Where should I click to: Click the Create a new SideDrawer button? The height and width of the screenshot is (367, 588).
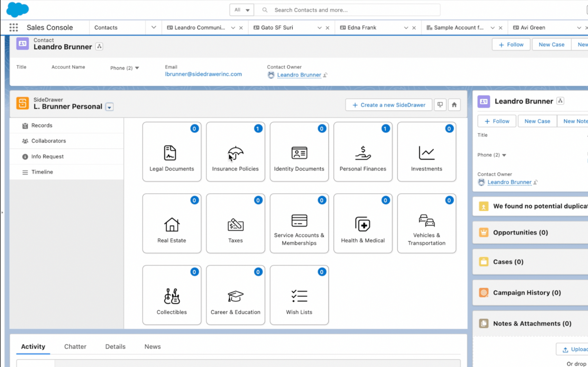(x=388, y=105)
